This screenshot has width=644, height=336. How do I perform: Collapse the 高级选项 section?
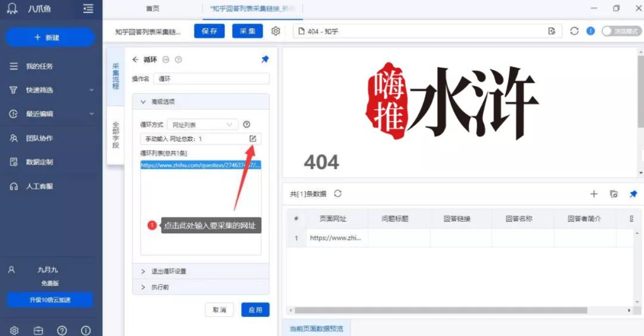201,102
